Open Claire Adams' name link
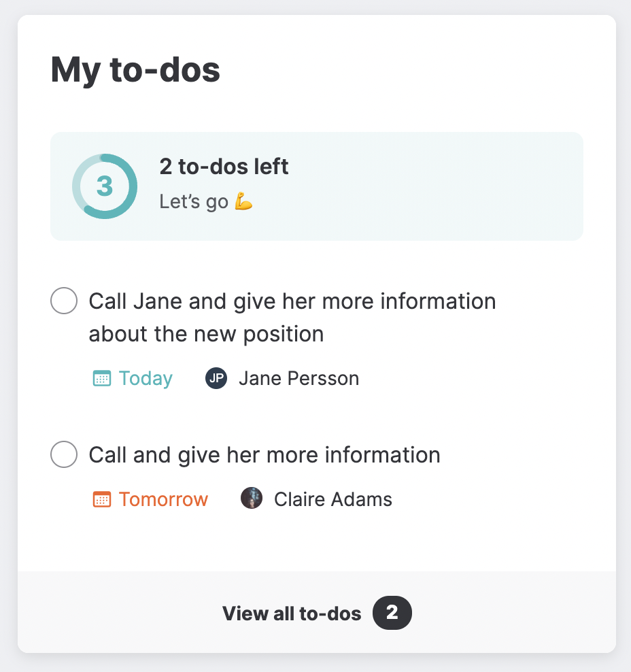The image size is (631, 672). (x=333, y=500)
